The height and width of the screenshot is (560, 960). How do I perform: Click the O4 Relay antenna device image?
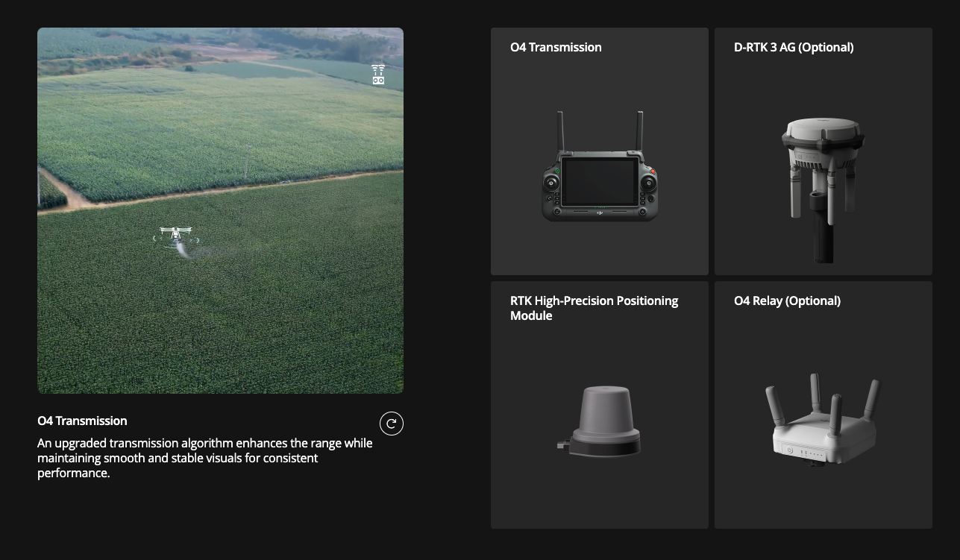tap(823, 420)
